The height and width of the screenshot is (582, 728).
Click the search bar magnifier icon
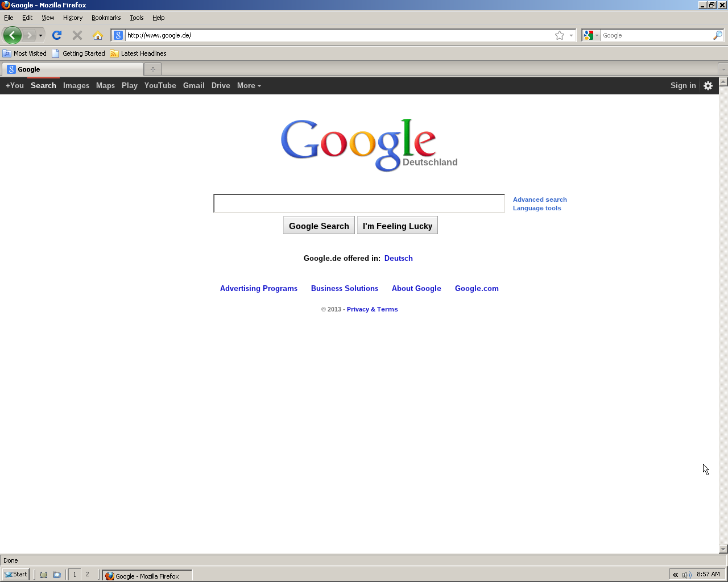[x=718, y=35]
